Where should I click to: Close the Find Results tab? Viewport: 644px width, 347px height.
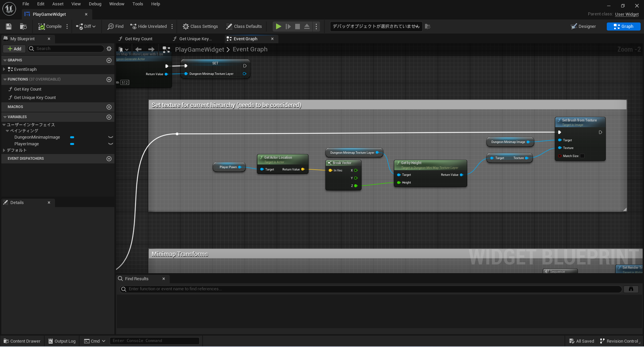click(x=164, y=279)
